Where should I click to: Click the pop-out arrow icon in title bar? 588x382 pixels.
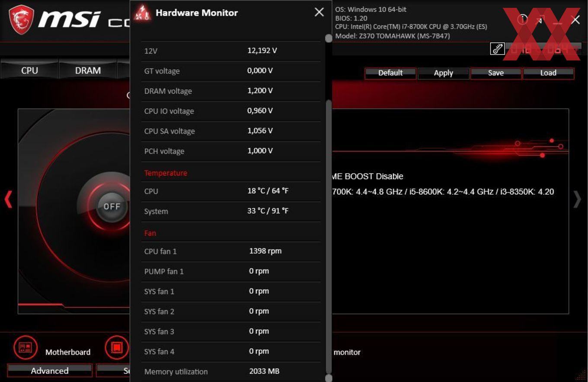[x=540, y=20]
